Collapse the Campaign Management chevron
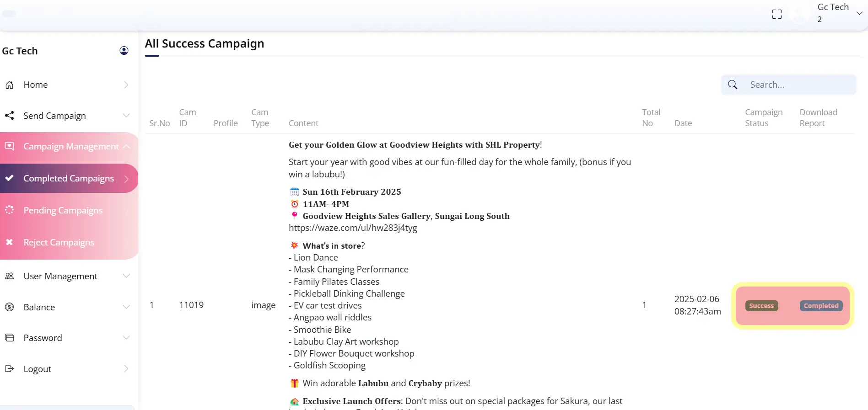Viewport: 868px width, 410px height. 126,146
